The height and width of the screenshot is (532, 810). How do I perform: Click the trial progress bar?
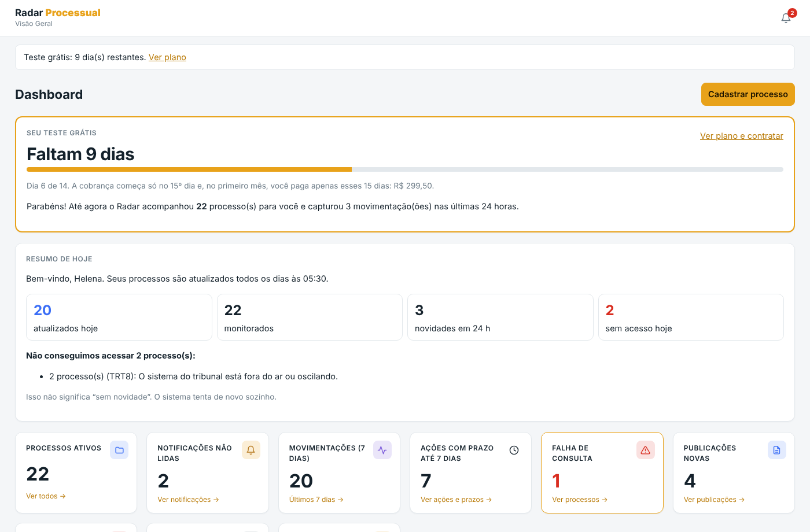tap(405, 169)
